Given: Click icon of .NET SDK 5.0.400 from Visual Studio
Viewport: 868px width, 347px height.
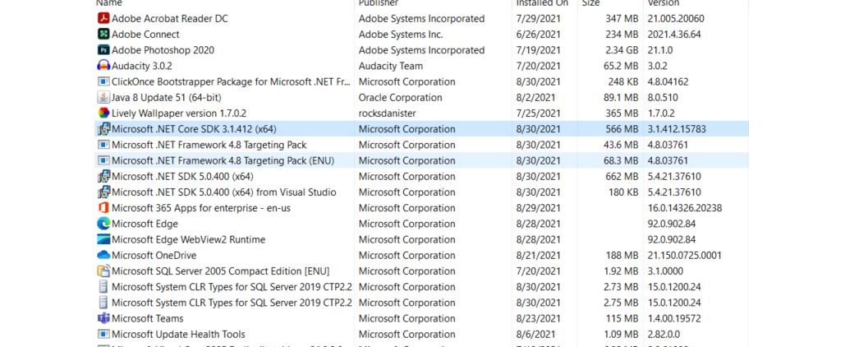Looking at the screenshot, I should point(103,192).
